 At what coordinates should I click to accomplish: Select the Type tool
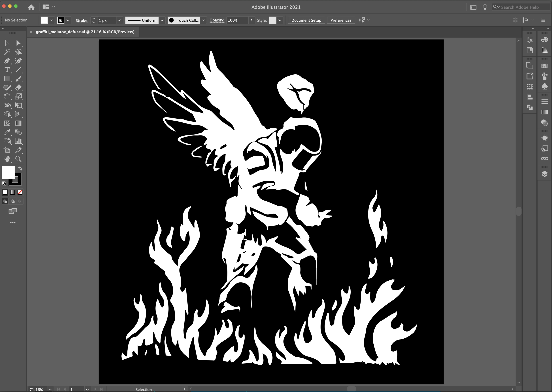tap(7, 70)
